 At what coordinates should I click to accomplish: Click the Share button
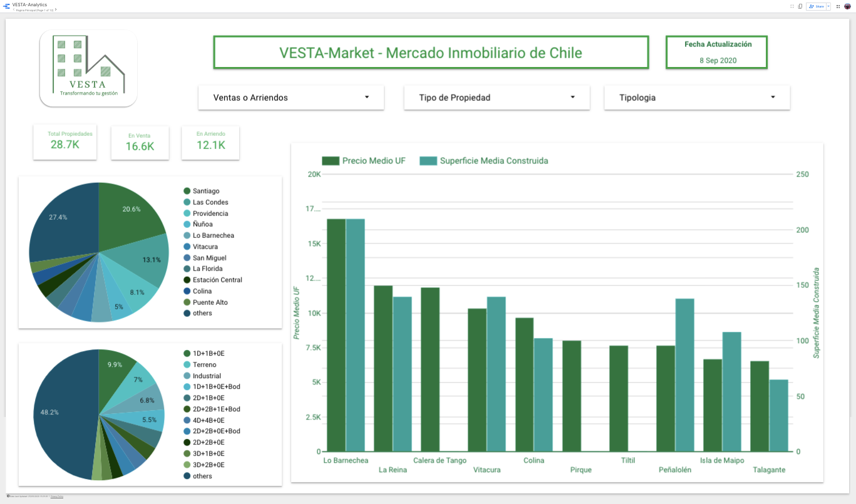click(816, 6)
